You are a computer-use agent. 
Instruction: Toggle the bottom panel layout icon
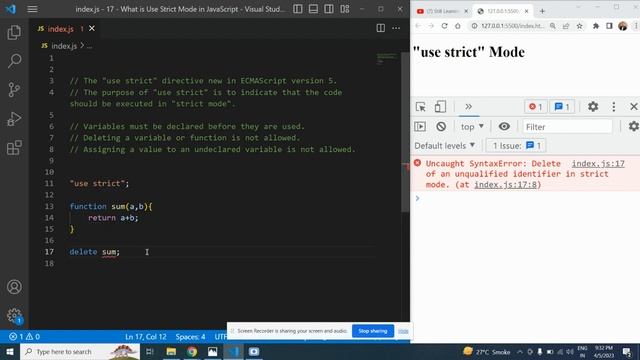click(313, 9)
